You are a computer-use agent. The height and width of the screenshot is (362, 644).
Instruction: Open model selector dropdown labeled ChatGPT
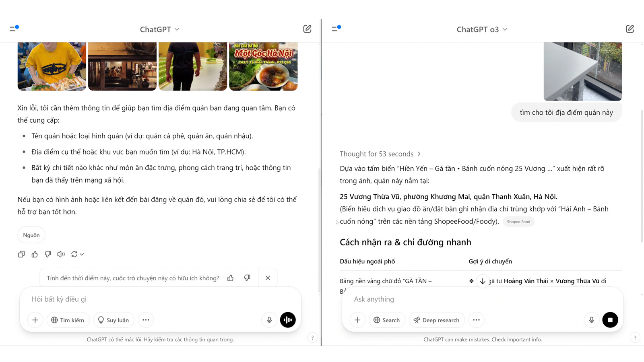click(x=160, y=29)
